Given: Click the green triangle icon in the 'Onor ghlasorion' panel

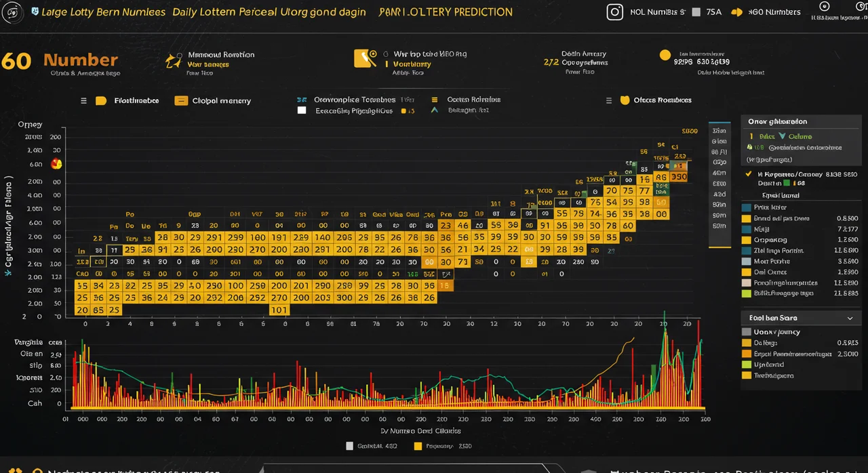Looking at the screenshot, I should (x=749, y=147).
